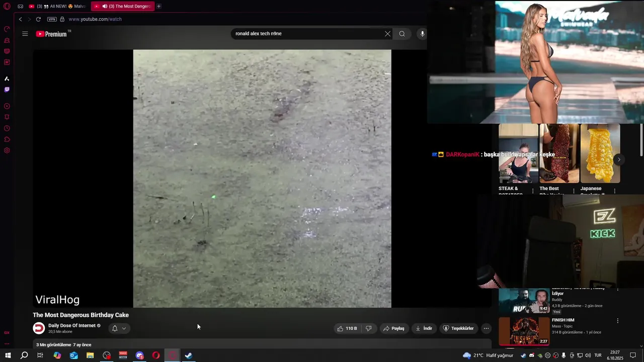Open the Japanese Omelette short thumbnail
This screenshot has height=362, width=644.
[x=600, y=153]
